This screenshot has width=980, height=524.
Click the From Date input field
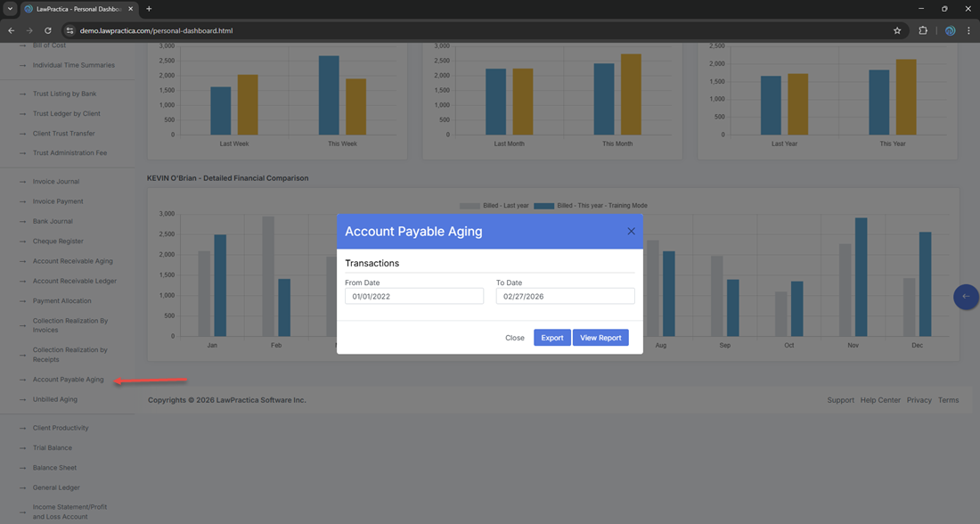coord(413,296)
